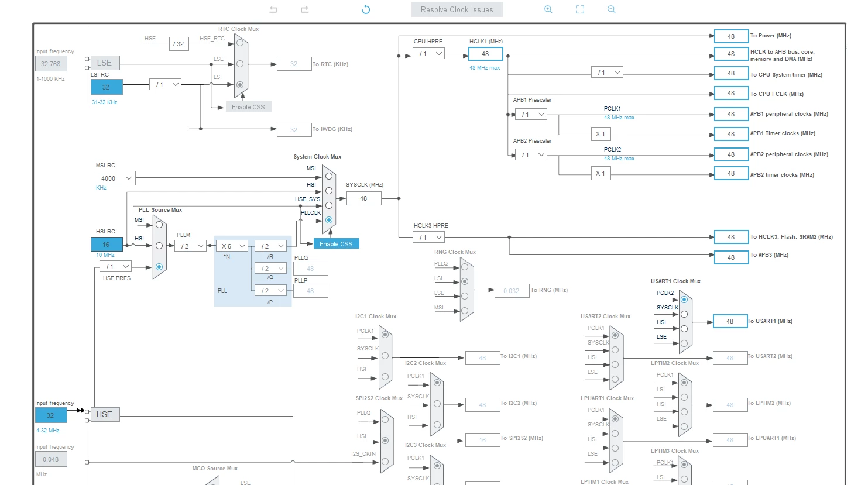Open the PLL /R divider dropdown
This screenshot has height=485, width=868.
pos(270,246)
